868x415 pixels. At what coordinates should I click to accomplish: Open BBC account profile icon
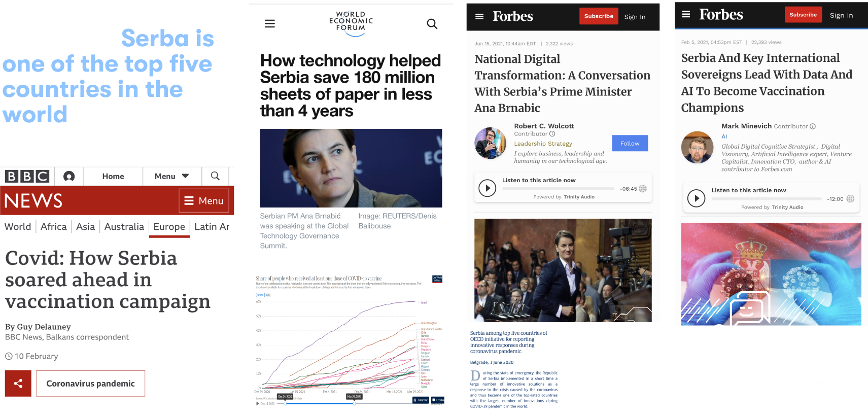tap(69, 176)
